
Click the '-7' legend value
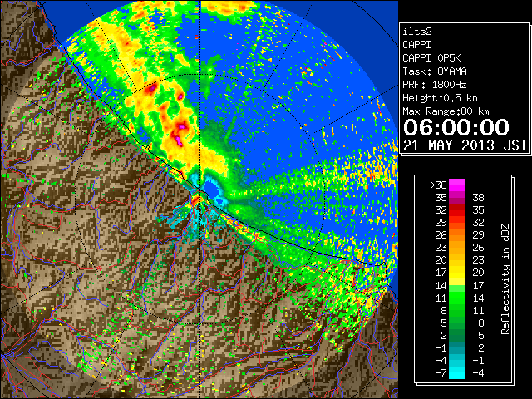point(441,373)
